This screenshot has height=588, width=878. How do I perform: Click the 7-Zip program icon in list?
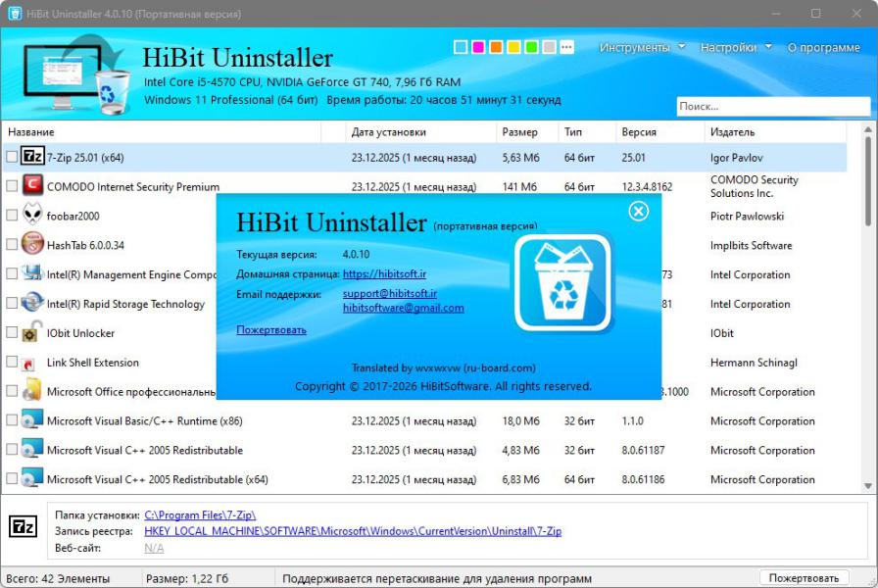point(32,157)
